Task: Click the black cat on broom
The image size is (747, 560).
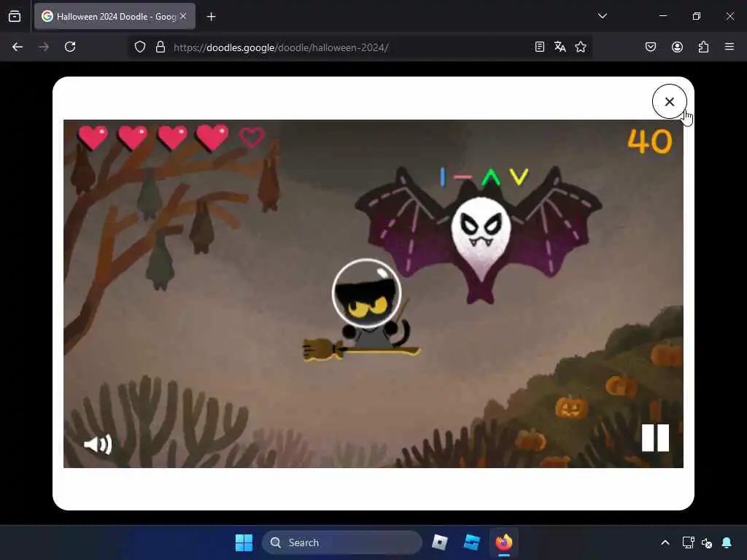Action: (x=366, y=309)
